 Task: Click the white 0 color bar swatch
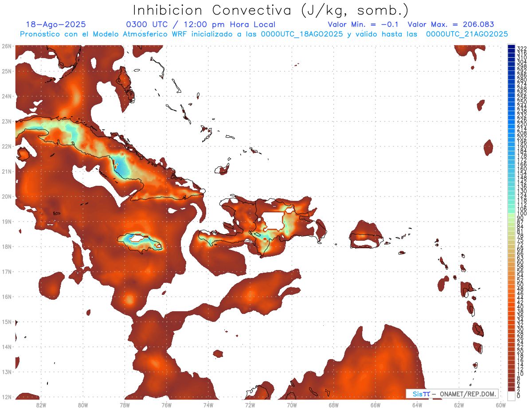coord(511,395)
